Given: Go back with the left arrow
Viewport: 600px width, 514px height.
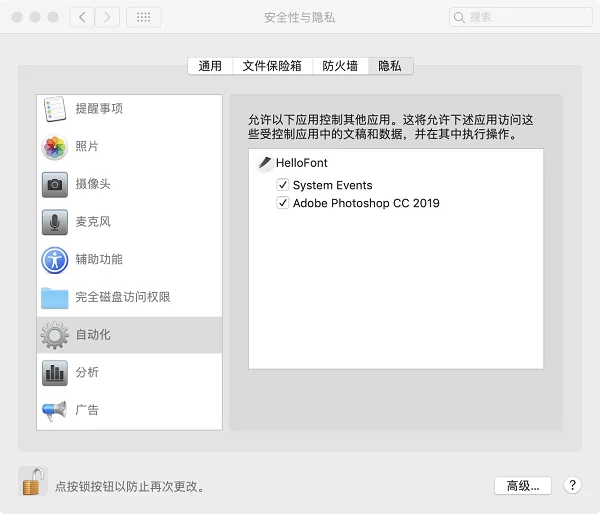Looking at the screenshot, I should point(82,17).
